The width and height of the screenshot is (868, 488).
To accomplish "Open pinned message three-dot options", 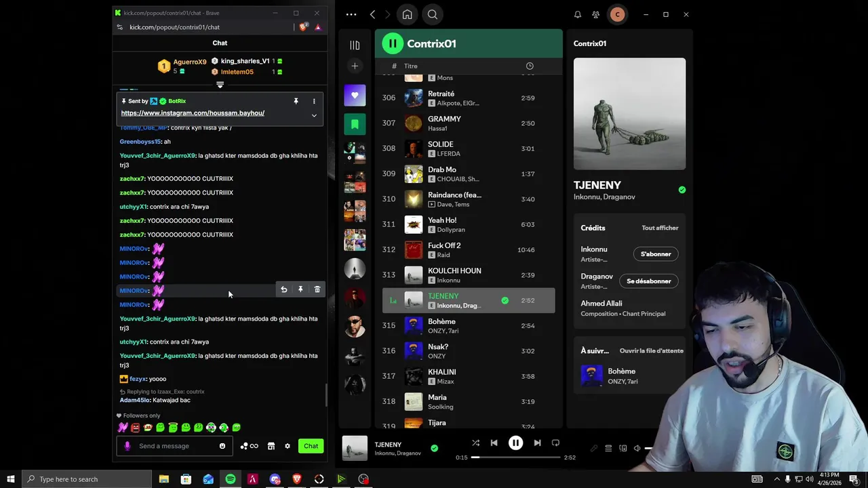I will point(314,101).
